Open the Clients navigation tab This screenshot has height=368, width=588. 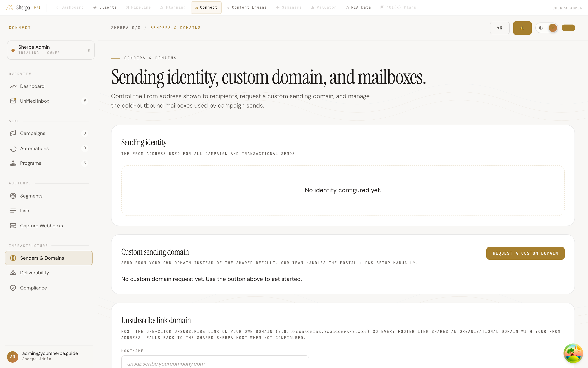[x=105, y=8]
